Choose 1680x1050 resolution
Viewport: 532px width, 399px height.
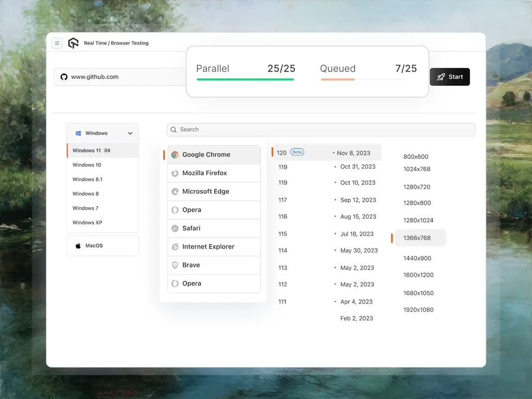[418, 293]
